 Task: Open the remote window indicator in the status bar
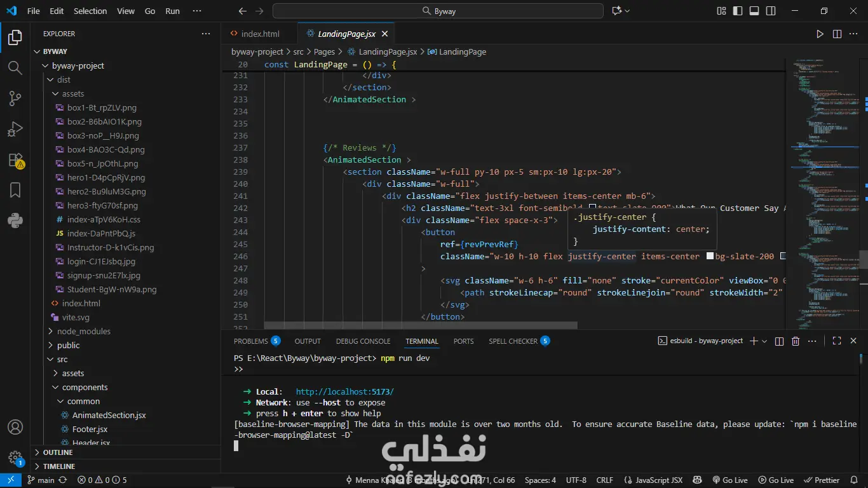coord(11,480)
